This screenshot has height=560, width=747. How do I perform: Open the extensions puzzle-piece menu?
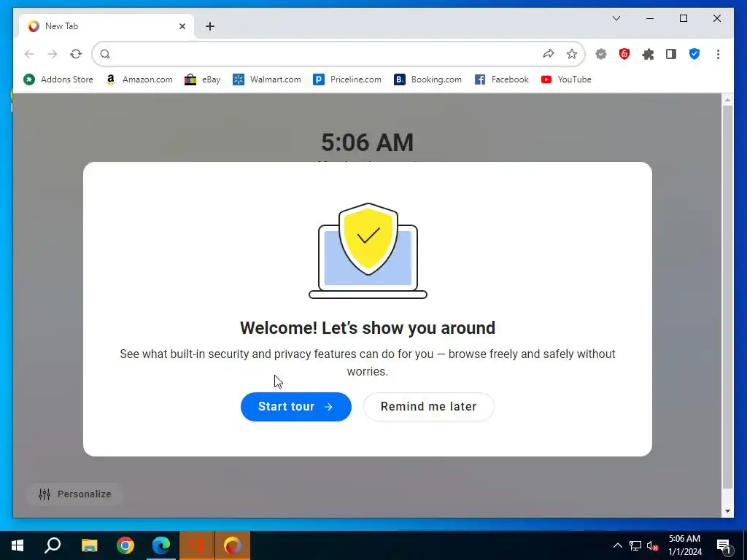648,54
